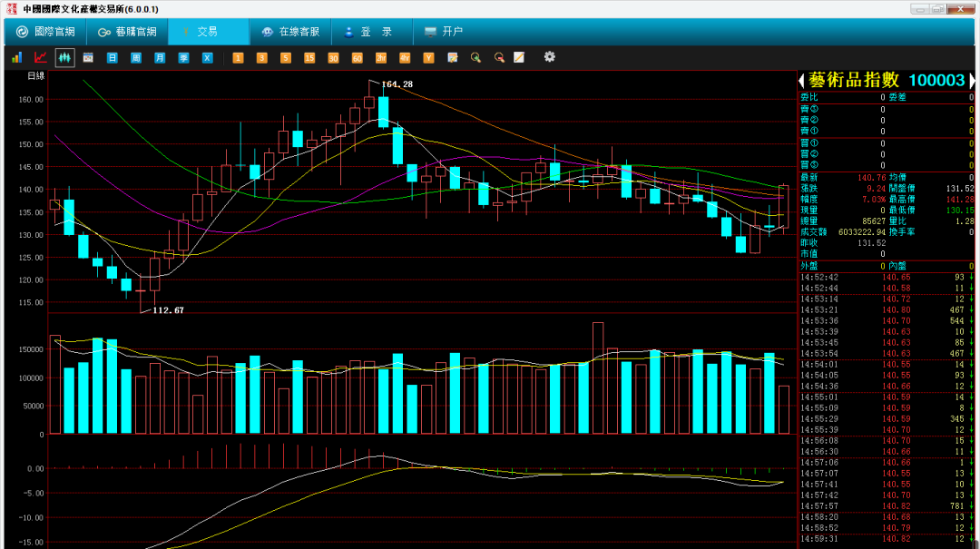The width and height of the screenshot is (980, 549).
Task: Click highest price 141.28
Action: (x=960, y=200)
